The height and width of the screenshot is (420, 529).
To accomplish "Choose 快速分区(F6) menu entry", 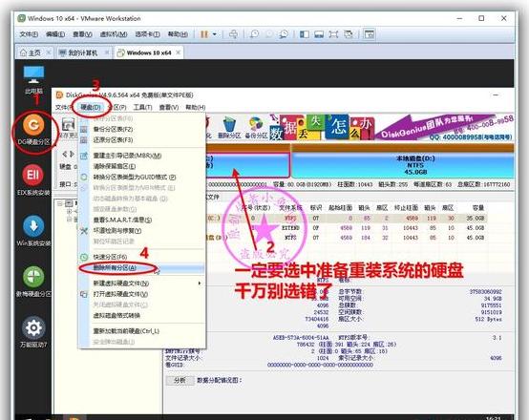I will [x=141, y=257].
